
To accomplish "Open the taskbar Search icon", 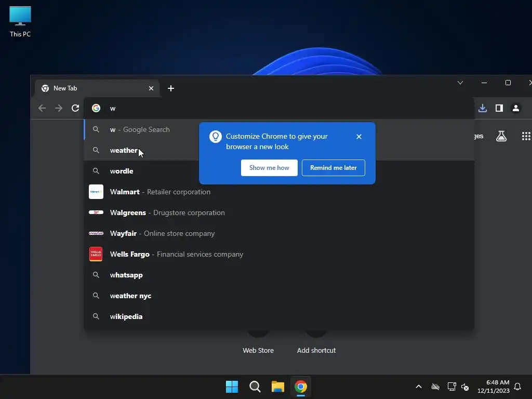I will pyautogui.click(x=255, y=387).
